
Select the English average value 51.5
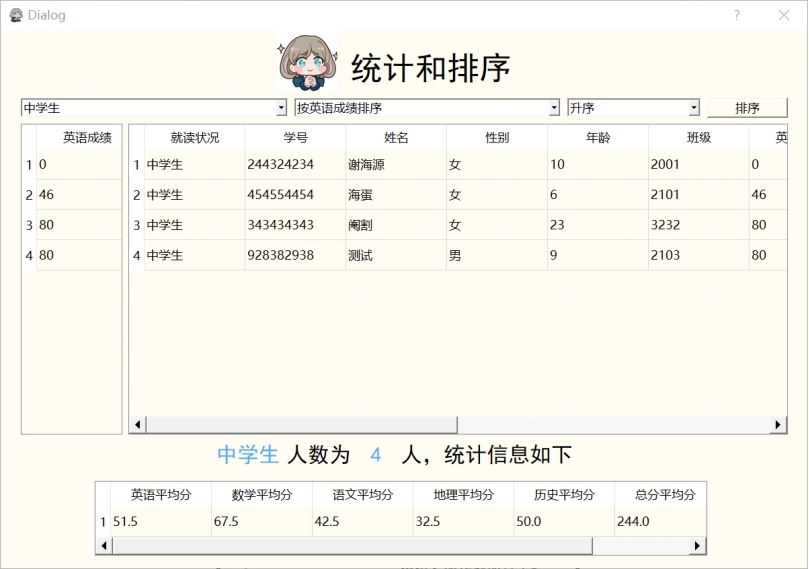[x=161, y=522]
